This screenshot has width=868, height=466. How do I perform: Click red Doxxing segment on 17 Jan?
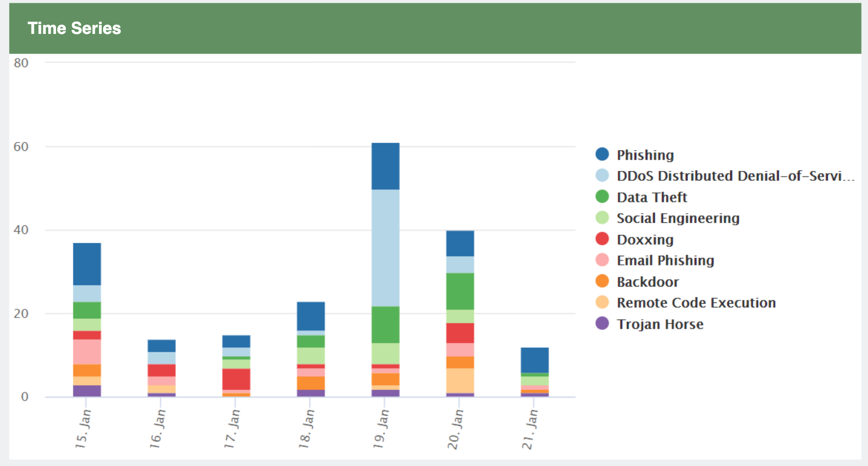236,379
